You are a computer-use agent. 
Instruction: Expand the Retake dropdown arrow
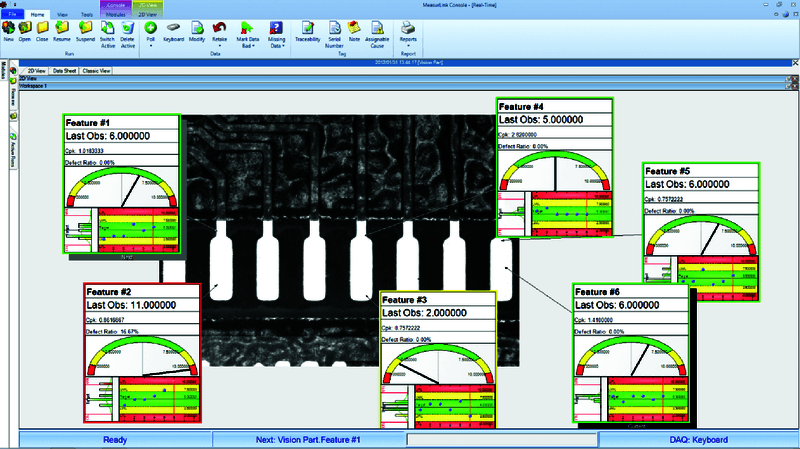click(x=219, y=46)
